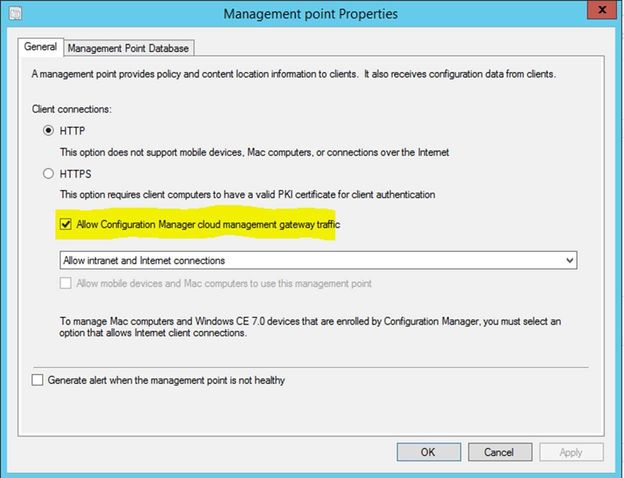Open the Management Point Database tab
Viewport: 624px width, 478px height.
tap(128, 48)
